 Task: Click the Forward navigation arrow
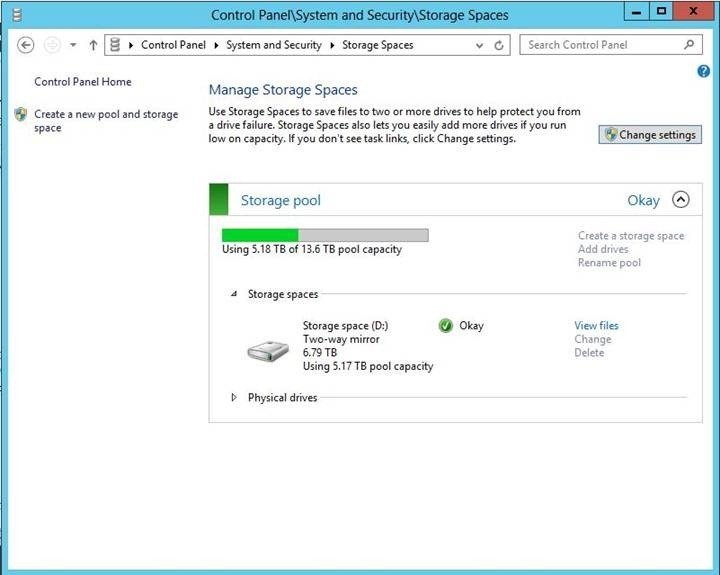[52, 45]
